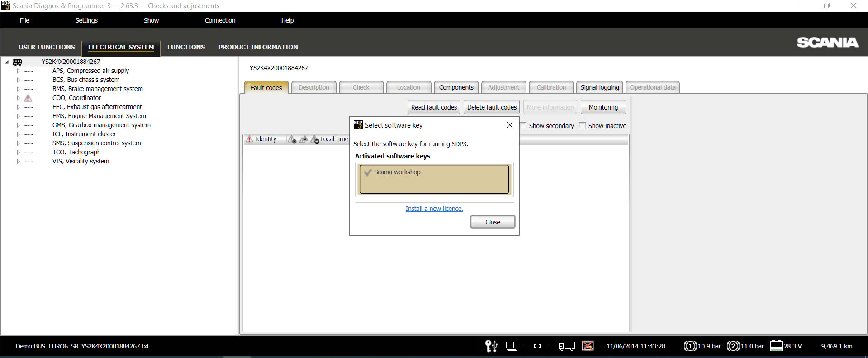Select the Fault codes tab
Image resolution: width=868 pixels, height=358 pixels.
coord(266,87)
